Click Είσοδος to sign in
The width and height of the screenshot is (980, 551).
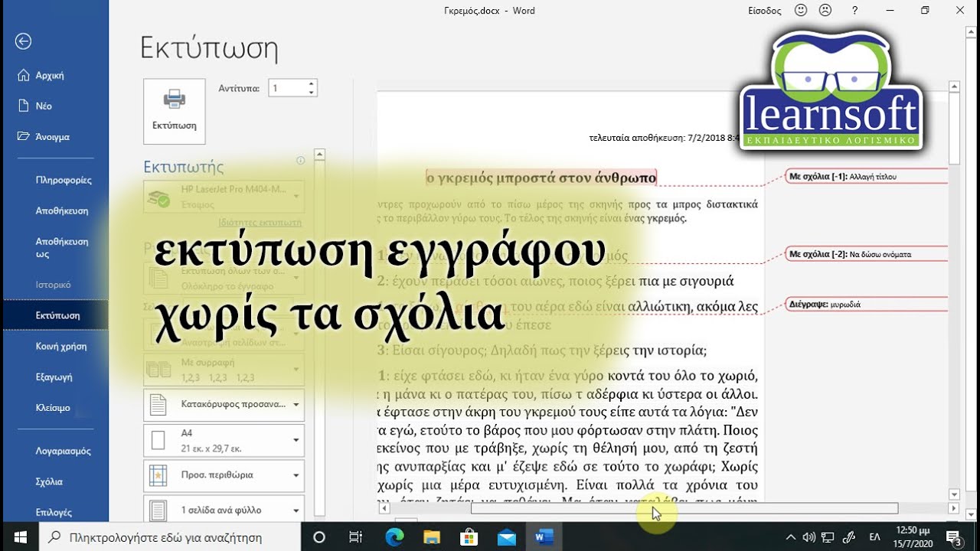coord(764,11)
